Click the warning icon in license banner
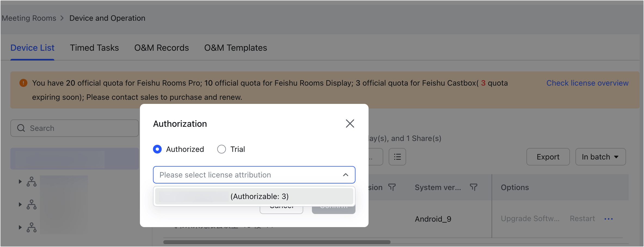 click(23, 83)
